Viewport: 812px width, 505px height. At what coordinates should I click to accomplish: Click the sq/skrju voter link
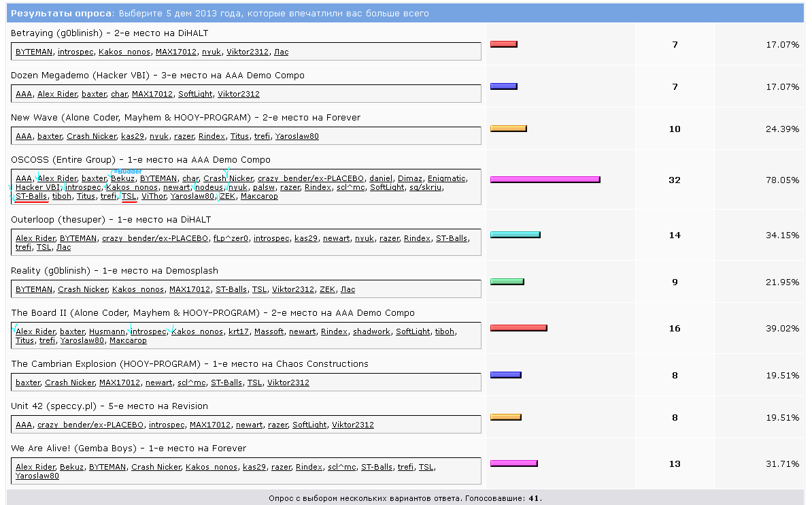(x=426, y=188)
